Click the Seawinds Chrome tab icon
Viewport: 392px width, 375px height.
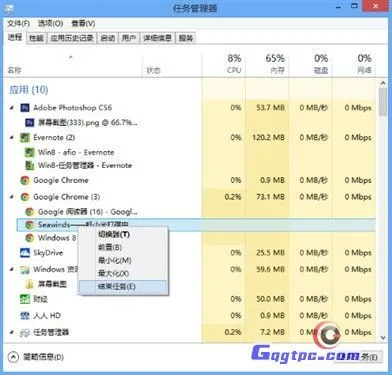point(30,225)
